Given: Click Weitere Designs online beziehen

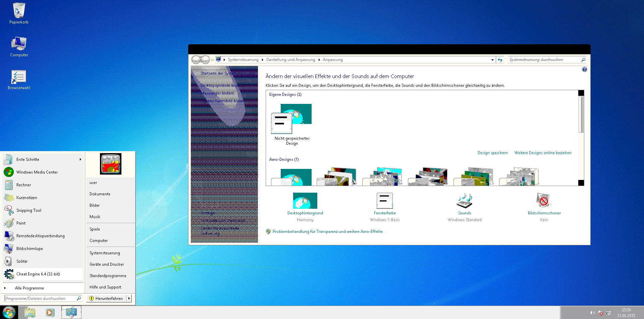Looking at the screenshot, I should point(543,153).
